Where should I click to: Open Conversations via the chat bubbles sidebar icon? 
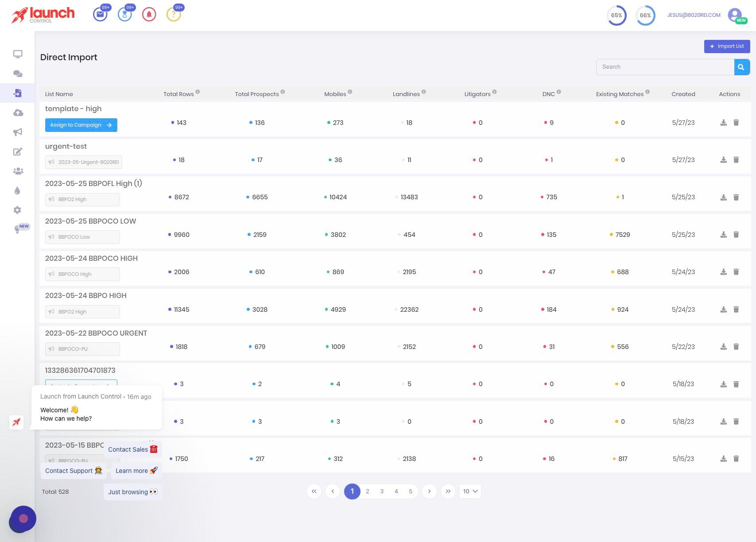tap(18, 74)
